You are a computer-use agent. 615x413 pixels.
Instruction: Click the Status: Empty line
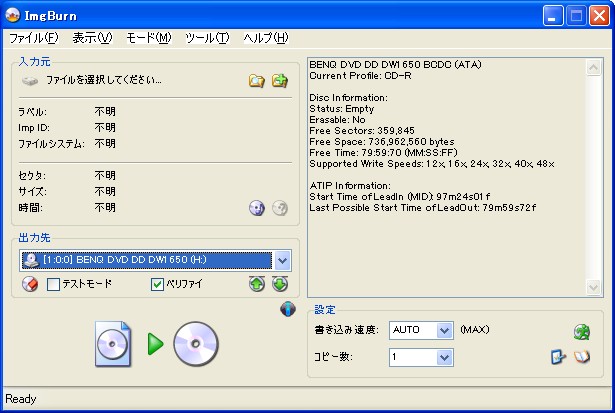tap(342, 109)
